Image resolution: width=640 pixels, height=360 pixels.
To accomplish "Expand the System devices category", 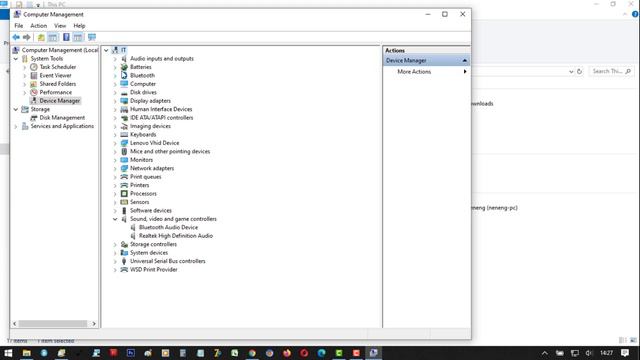I will [x=115, y=253].
